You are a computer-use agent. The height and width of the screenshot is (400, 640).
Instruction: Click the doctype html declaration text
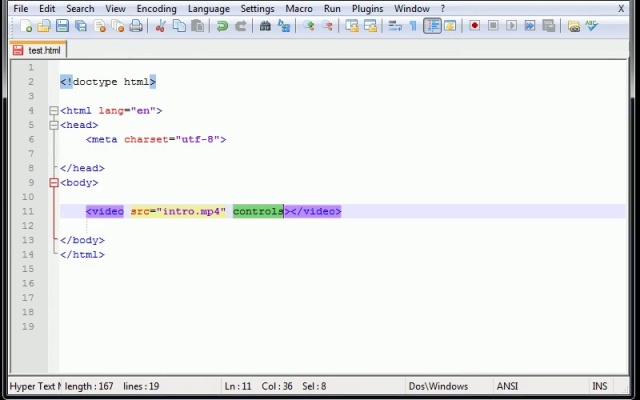tap(108, 82)
